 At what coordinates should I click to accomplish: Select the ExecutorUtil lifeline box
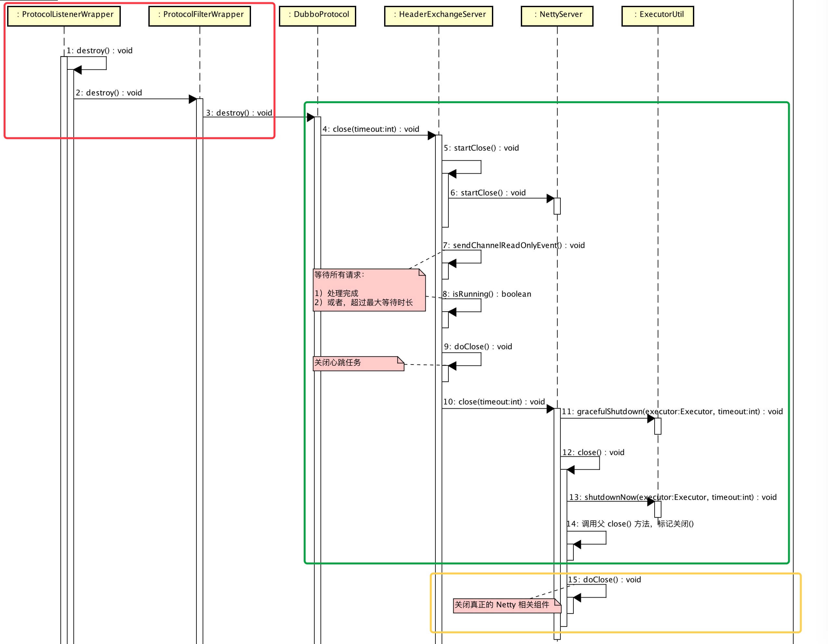pyautogui.click(x=658, y=16)
